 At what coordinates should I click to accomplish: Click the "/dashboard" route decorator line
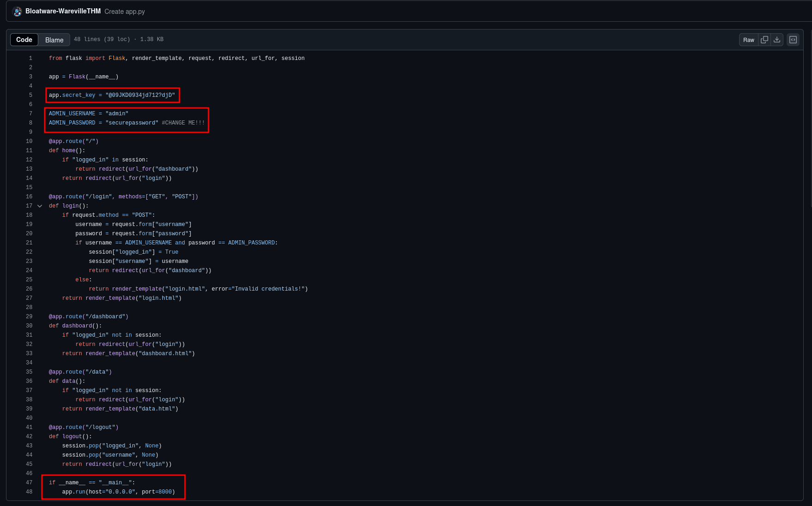point(89,317)
